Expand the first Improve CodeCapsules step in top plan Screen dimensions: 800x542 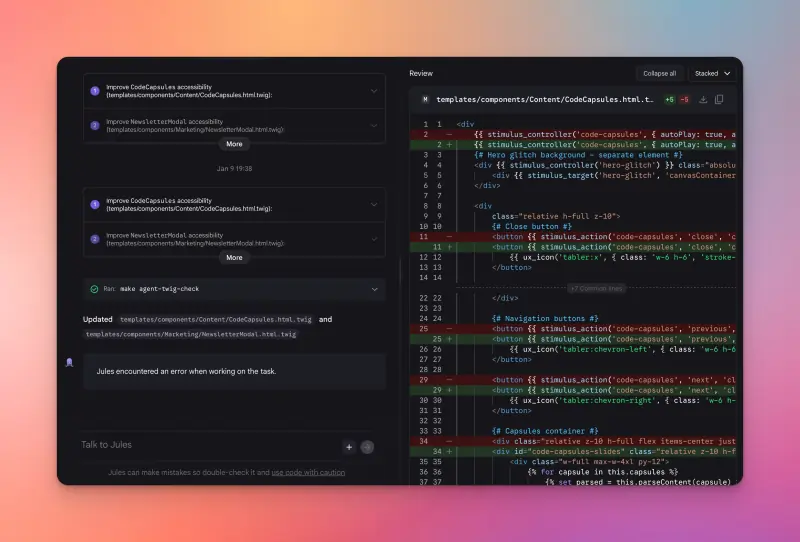[x=373, y=91]
